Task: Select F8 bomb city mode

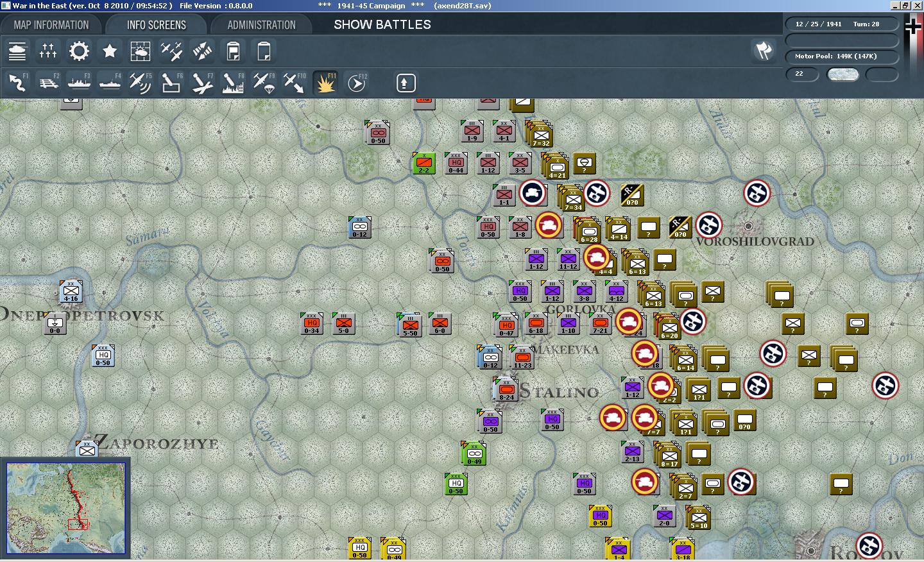Action: tap(233, 83)
